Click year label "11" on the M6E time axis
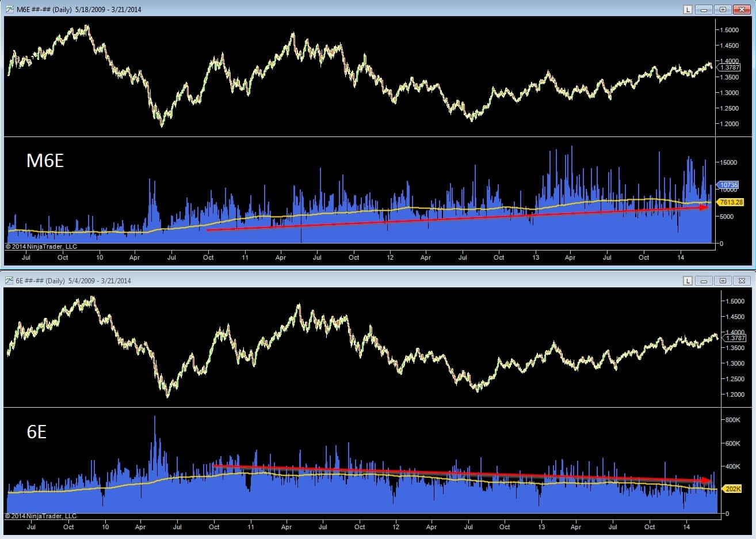 tap(245, 257)
